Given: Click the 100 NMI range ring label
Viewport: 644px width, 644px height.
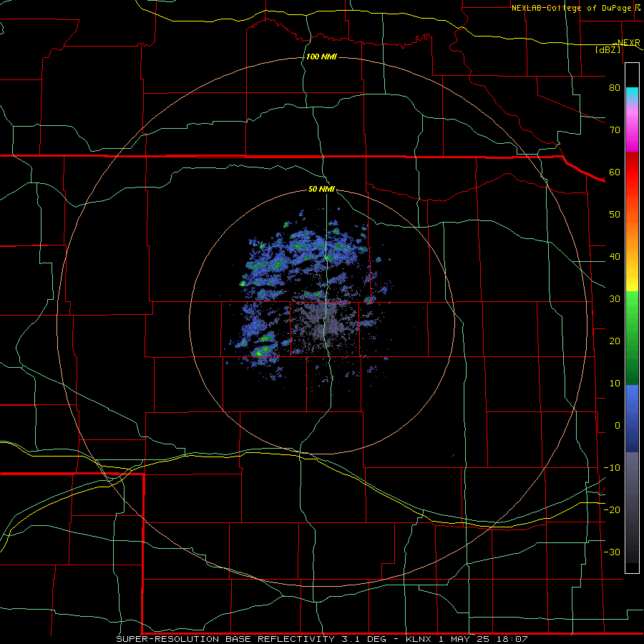Looking at the screenshot, I should [x=321, y=57].
